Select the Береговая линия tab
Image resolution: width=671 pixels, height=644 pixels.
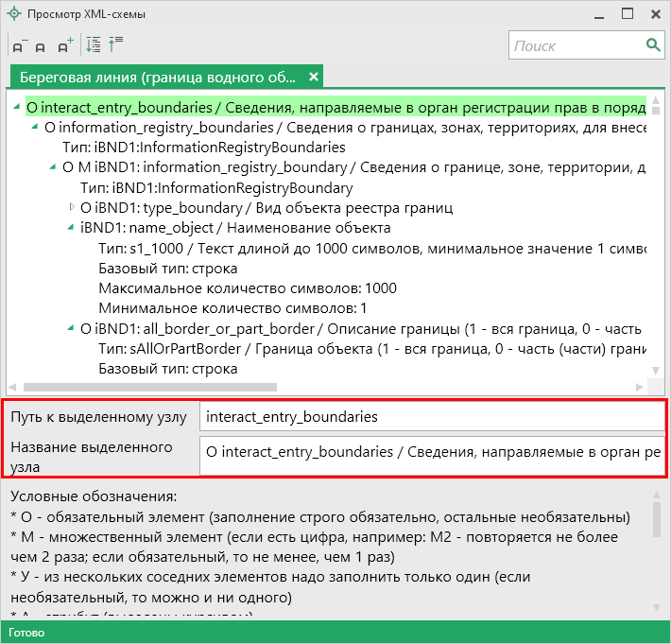(158, 77)
